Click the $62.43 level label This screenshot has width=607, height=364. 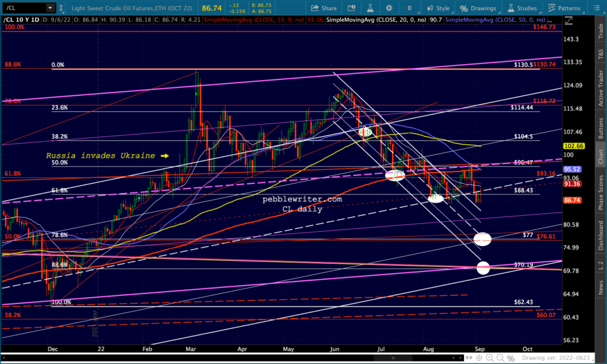[523, 302]
